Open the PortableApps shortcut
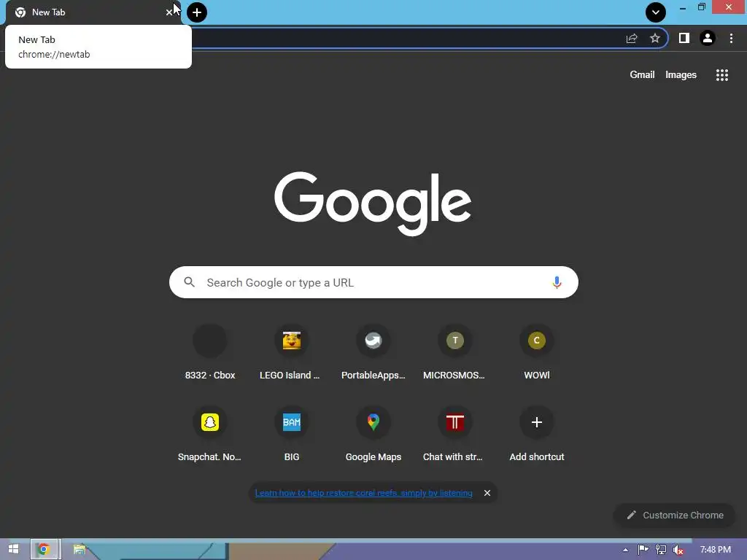 373,354
